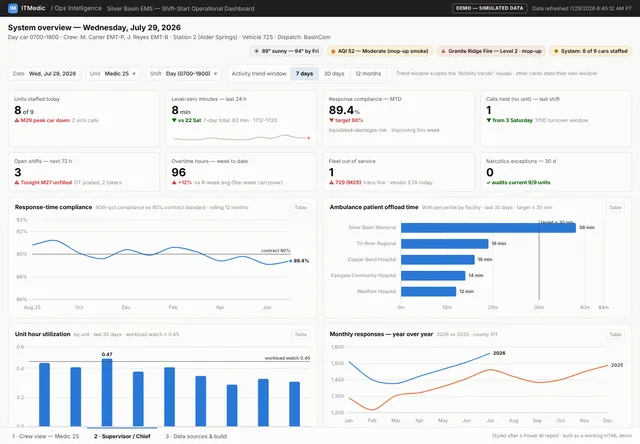Open the Unit dropdown showing Medic 25

pyautogui.click(x=113, y=73)
